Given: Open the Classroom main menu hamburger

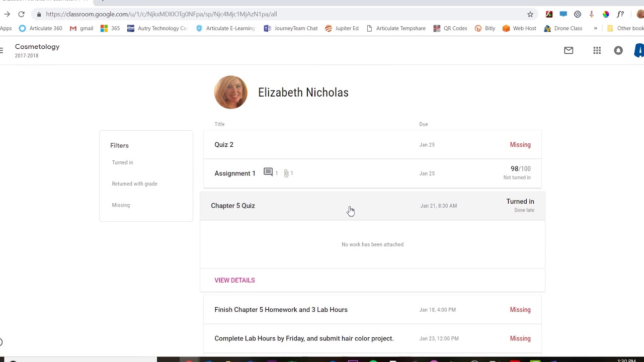Looking at the screenshot, I should 2,50.
